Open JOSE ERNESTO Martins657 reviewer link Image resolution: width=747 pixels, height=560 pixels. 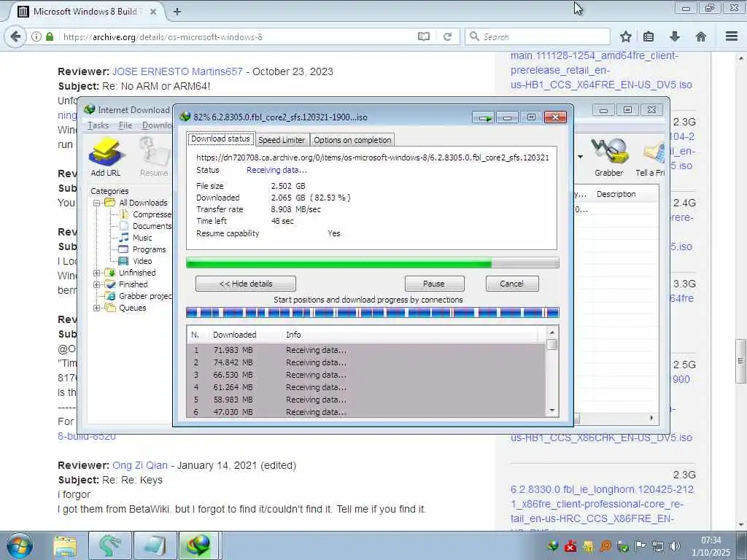[177, 71]
